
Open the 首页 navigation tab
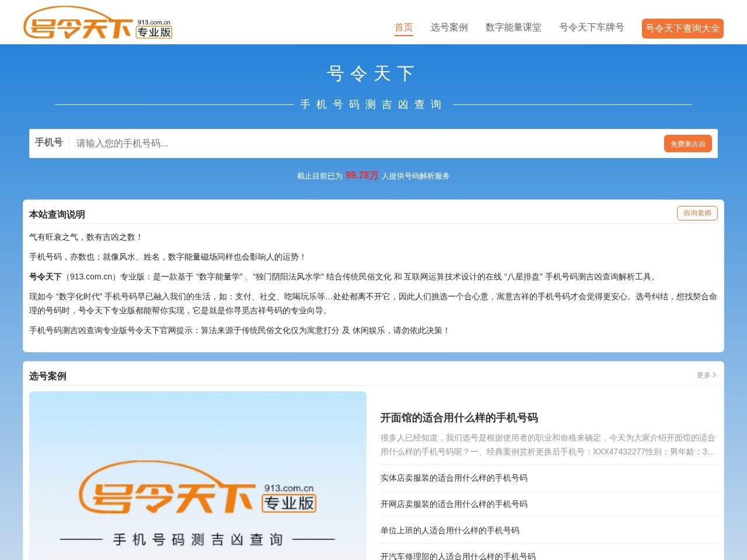pyautogui.click(x=404, y=27)
